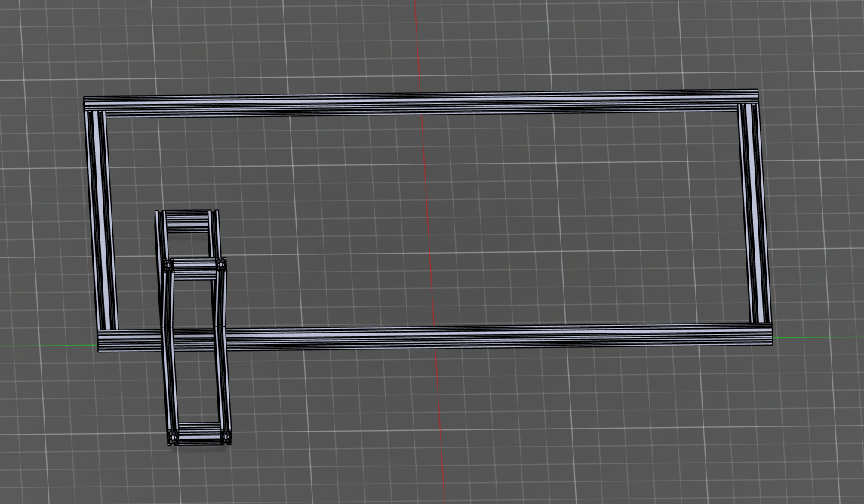Click the green axis line left of the frame
Screen dimensions: 864x504
tap(45, 346)
